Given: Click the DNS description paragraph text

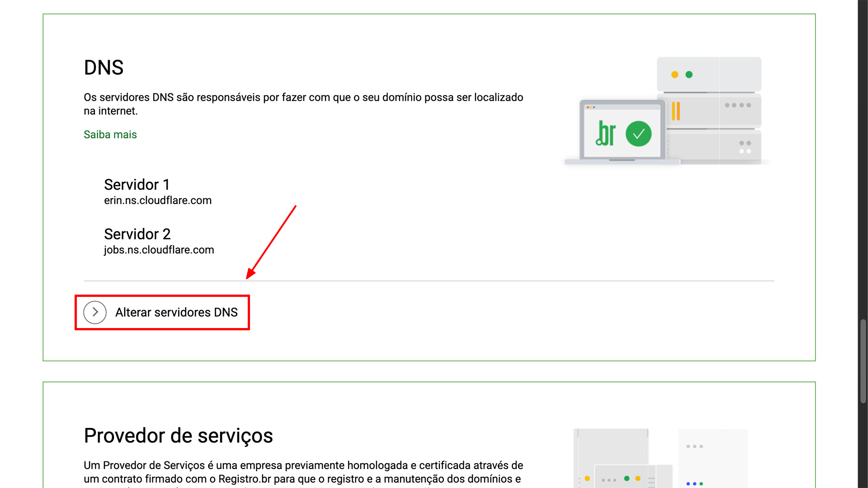Looking at the screenshot, I should [x=303, y=104].
